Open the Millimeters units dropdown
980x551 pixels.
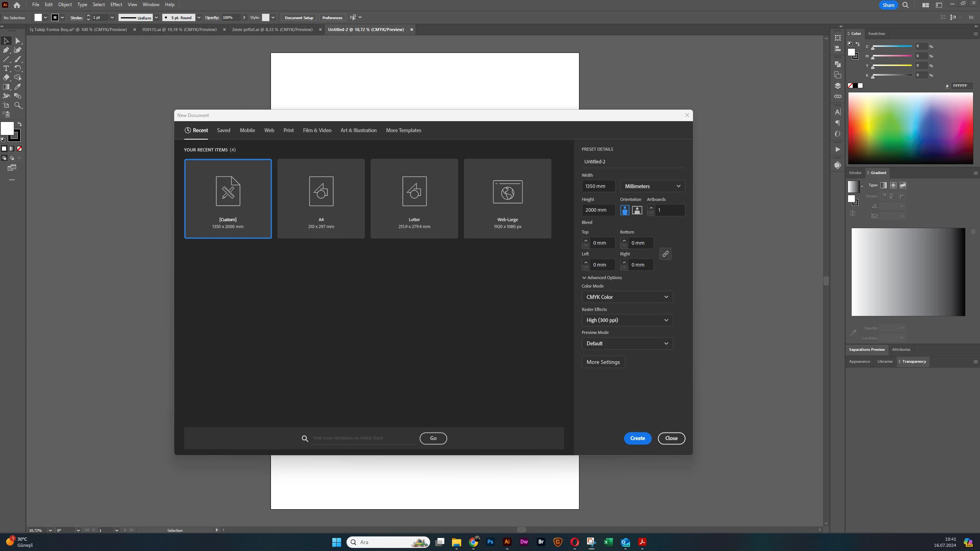pos(652,186)
